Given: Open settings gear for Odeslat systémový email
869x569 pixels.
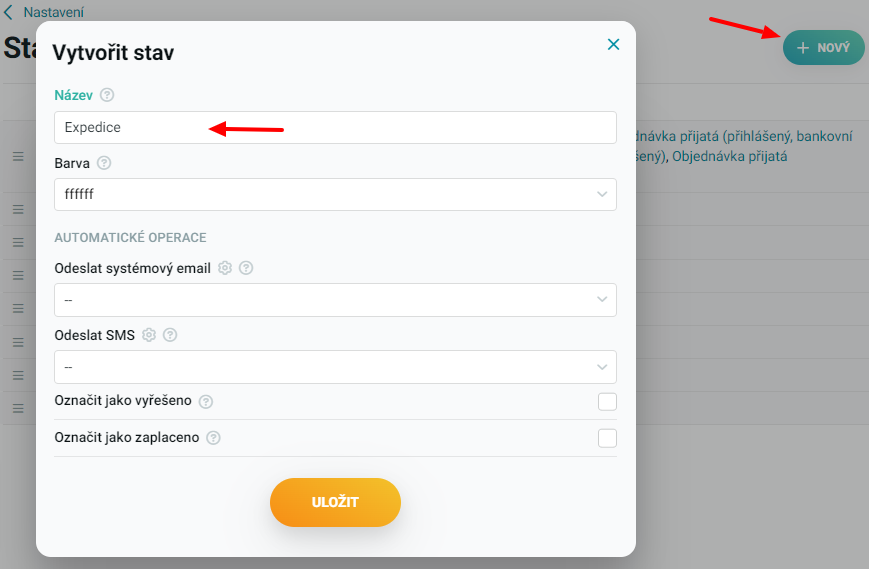Looking at the screenshot, I should [x=225, y=268].
